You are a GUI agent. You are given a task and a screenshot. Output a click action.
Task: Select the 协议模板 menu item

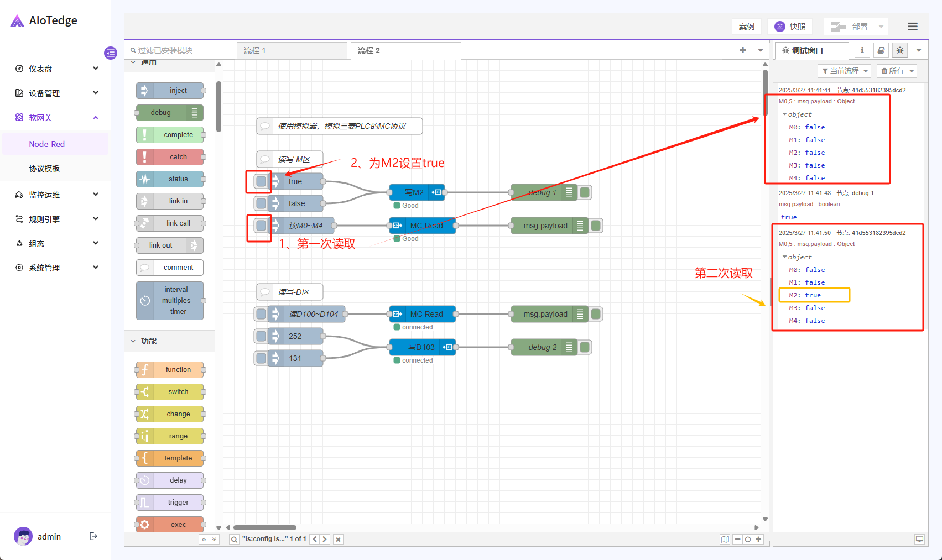tap(44, 169)
